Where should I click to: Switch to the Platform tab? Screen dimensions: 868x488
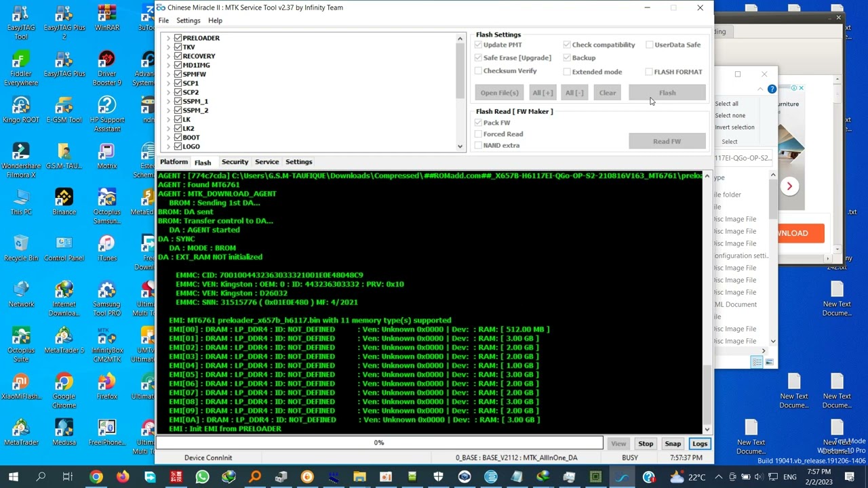pyautogui.click(x=174, y=162)
